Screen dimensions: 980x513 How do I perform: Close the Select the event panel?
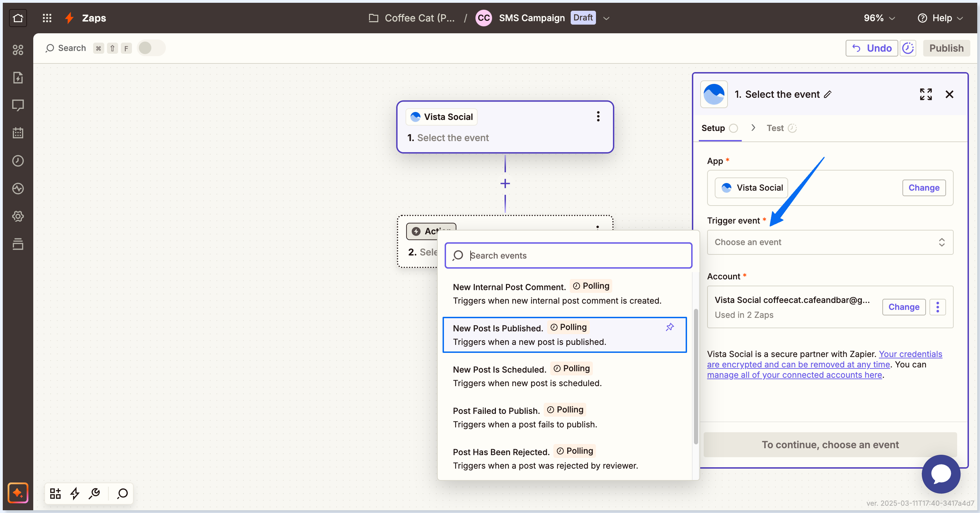pyautogui.click(x=949, y=94)
